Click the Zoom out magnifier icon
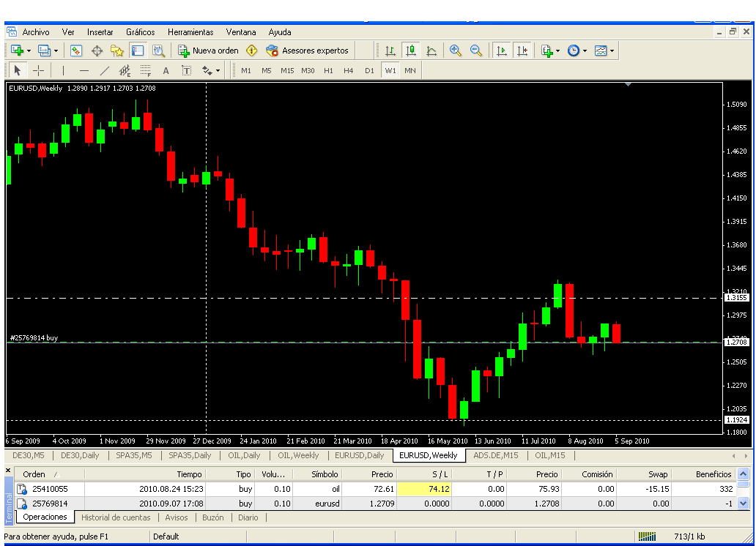The width and height of the screenshot is (756, 546). tap(476, 51)
